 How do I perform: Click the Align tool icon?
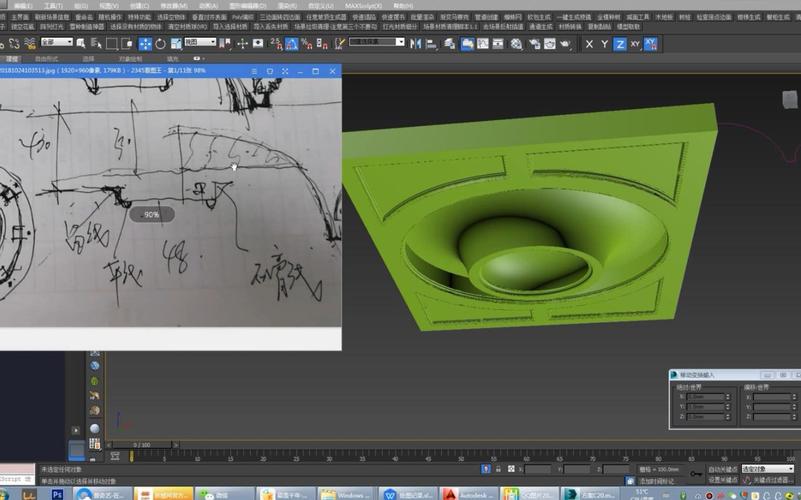[431, 44]
